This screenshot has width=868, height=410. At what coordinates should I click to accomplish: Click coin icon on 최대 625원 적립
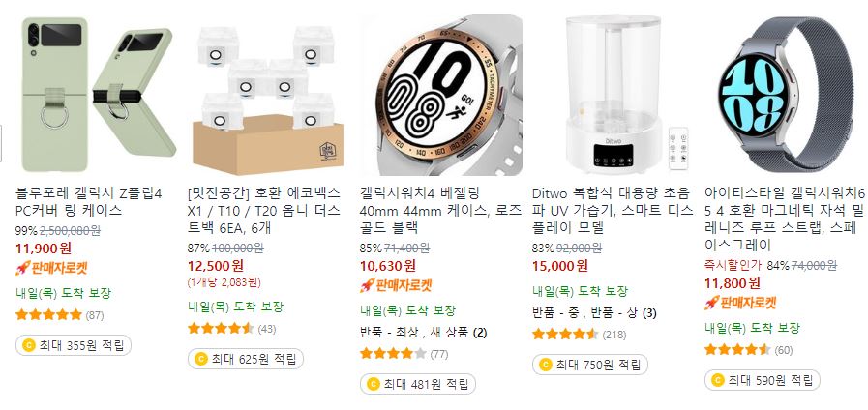pos(201,359)
